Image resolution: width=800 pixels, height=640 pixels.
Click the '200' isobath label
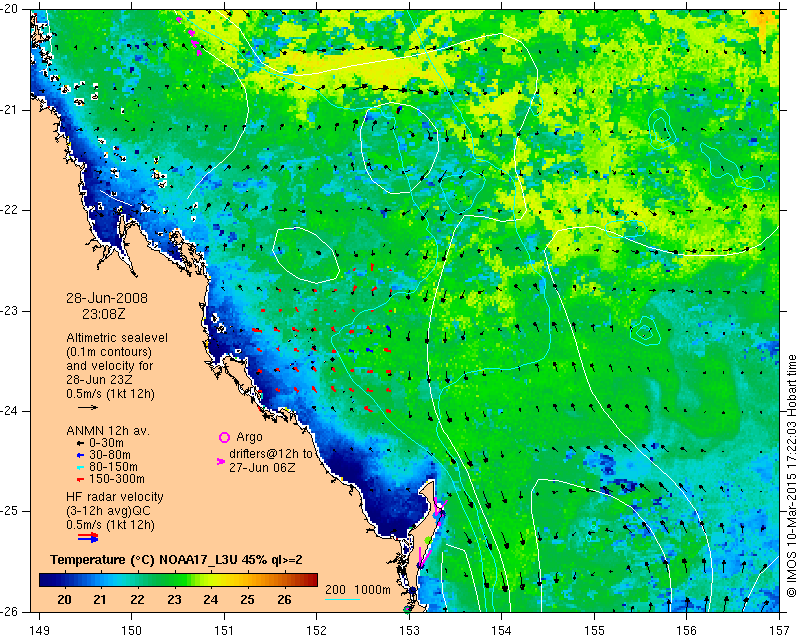pyautogui.click(x=335, y=590)
